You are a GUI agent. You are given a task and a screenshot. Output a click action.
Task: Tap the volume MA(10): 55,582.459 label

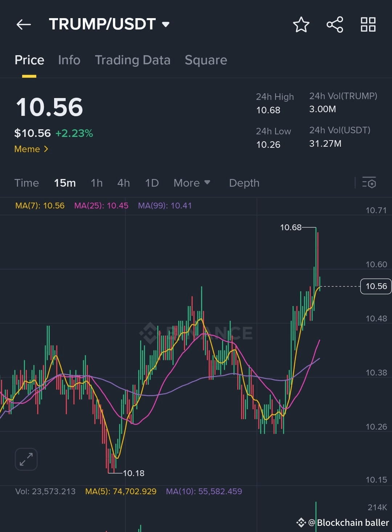(204, 491)
